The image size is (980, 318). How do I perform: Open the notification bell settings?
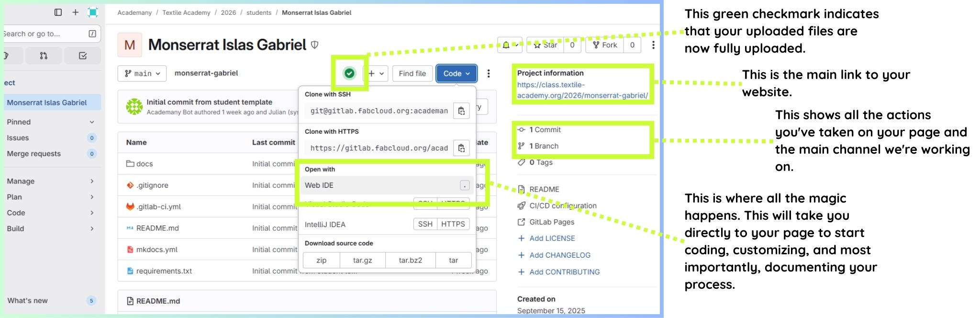(x=509, y=45)
